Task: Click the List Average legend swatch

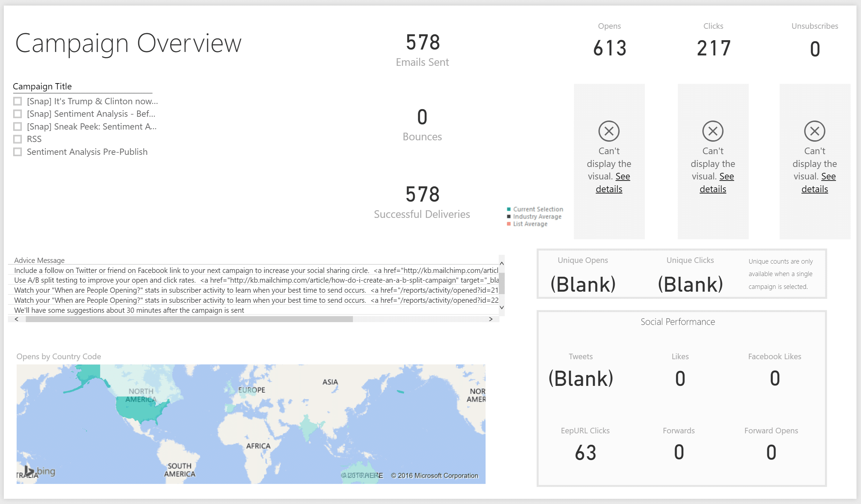Action: 508,224
